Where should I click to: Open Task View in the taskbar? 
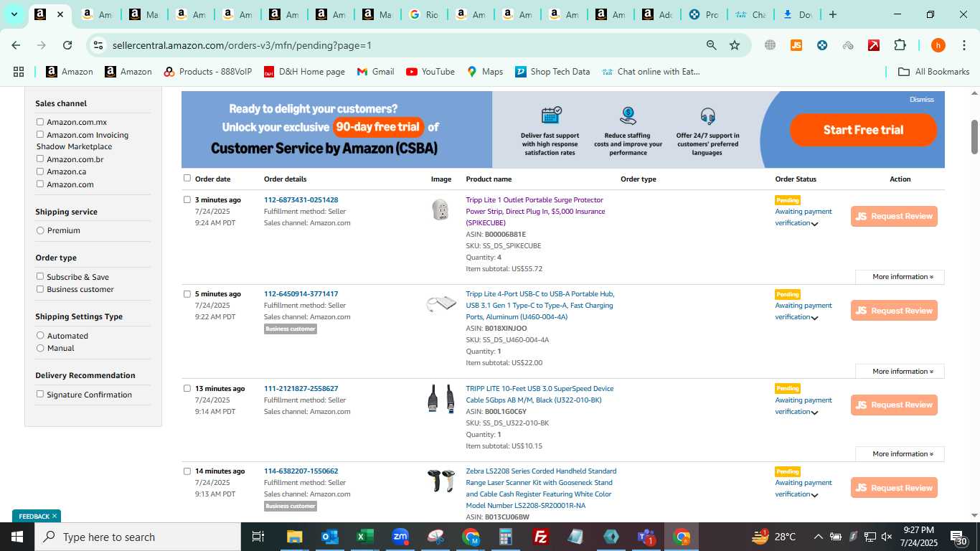point(258,537)
